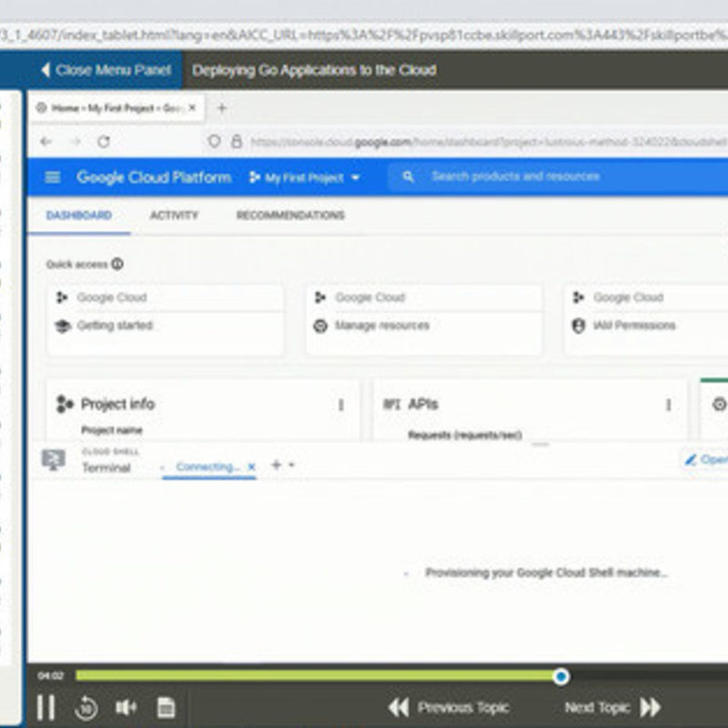Go back with the browser back arrow
Viewport: 728px width, 728px height.
pos(45,142)
